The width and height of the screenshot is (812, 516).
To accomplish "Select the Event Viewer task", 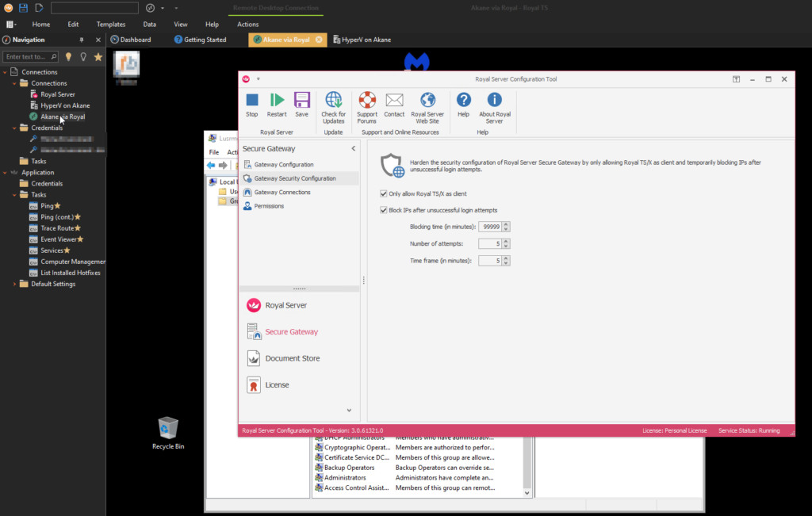I will pyautogui.click(x=56, y=239).
